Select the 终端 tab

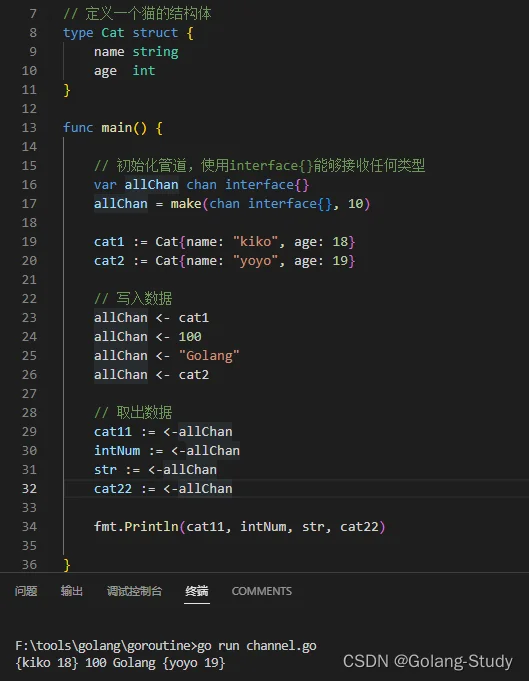197,591
